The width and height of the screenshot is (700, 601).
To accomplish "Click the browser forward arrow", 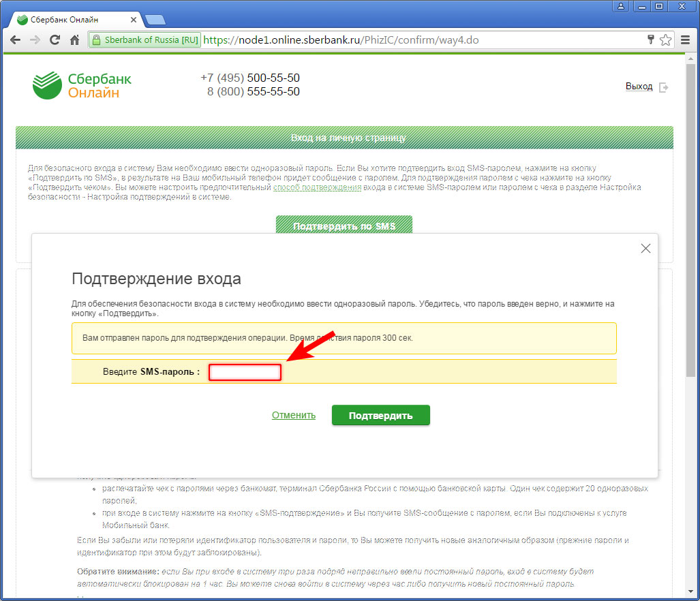I will coord(35,40).
